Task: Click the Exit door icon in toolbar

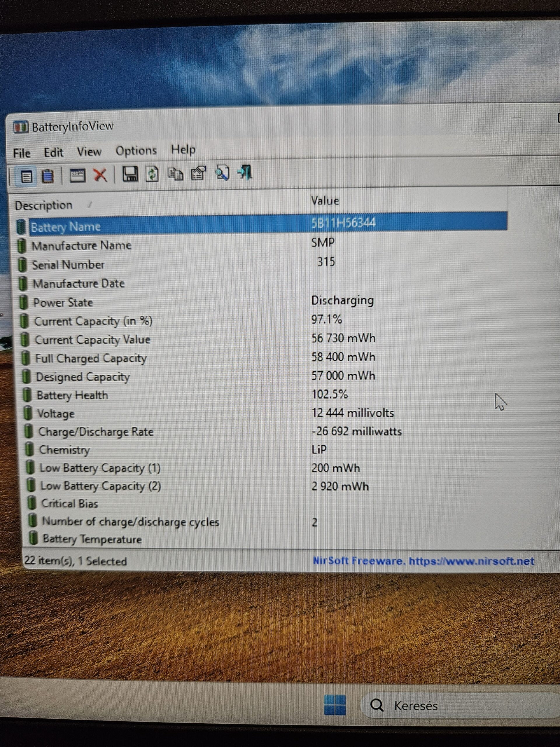Action: (245, 172)
